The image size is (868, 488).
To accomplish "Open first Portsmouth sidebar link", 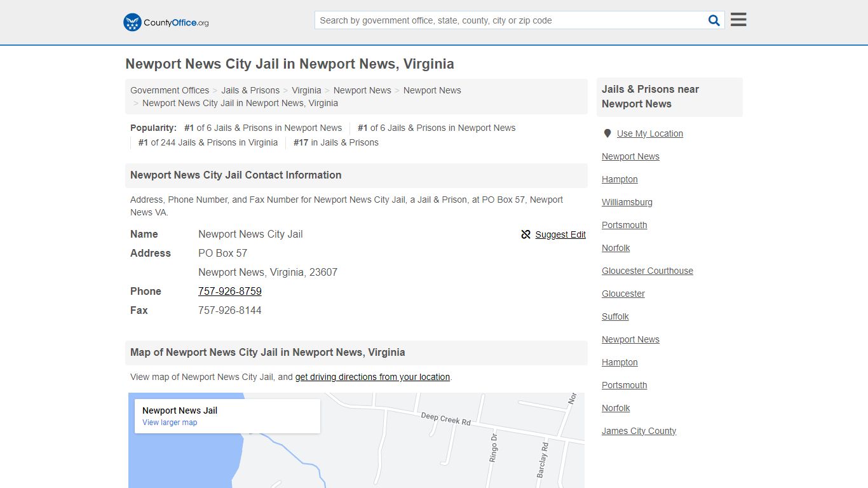I will (x=625, y=225).
